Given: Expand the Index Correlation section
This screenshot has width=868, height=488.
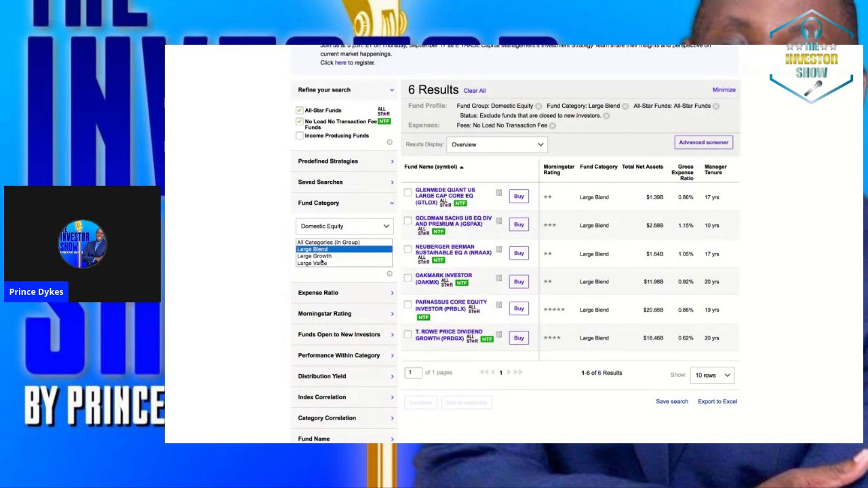Looking at the screenshot, I should 345,397.
